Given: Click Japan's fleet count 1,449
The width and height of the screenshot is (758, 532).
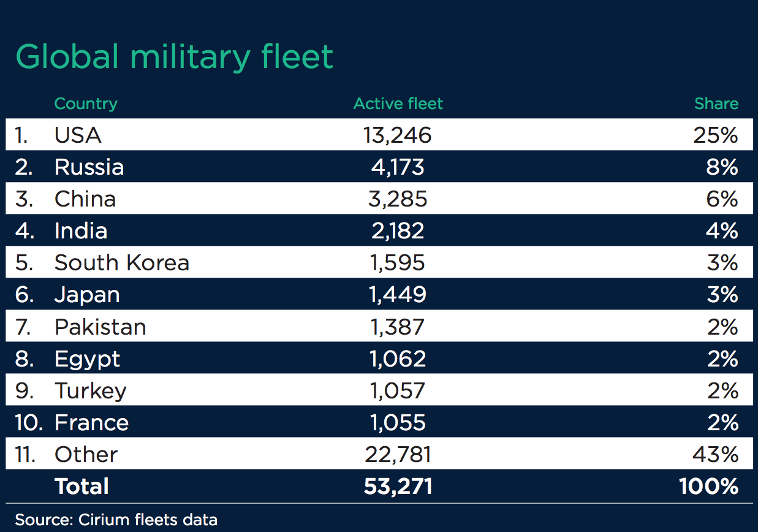Looking at the screenshot, I should (398, 294).
